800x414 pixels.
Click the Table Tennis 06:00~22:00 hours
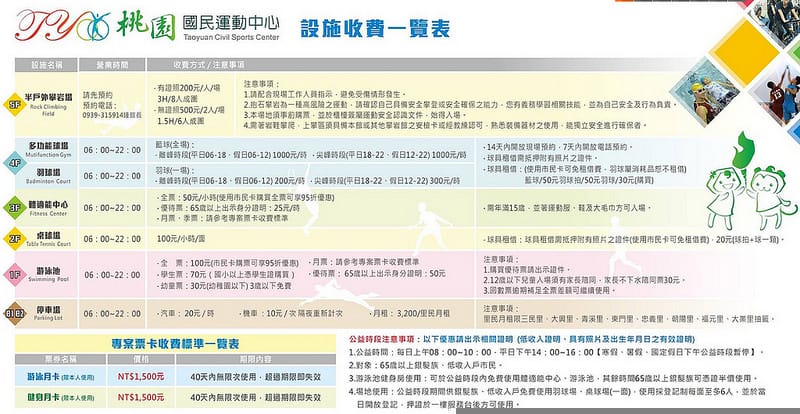click(x=112, y=239)
